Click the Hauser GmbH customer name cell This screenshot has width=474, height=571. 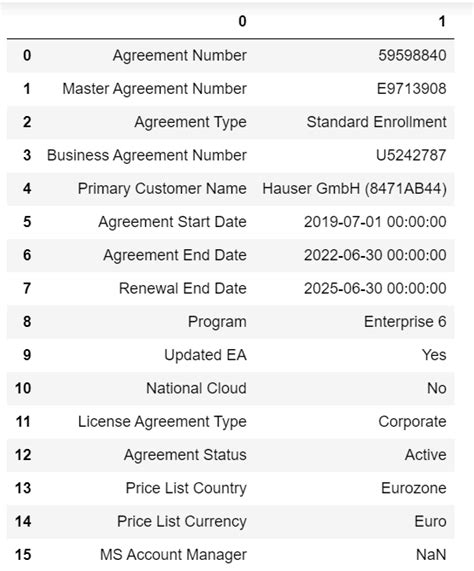[354, 189]
